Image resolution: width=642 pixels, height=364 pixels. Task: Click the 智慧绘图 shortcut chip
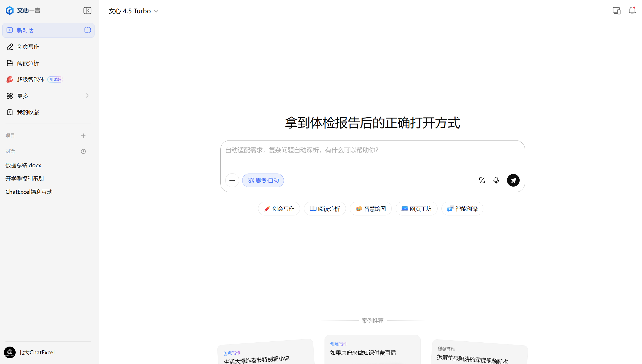click(371, 209)
